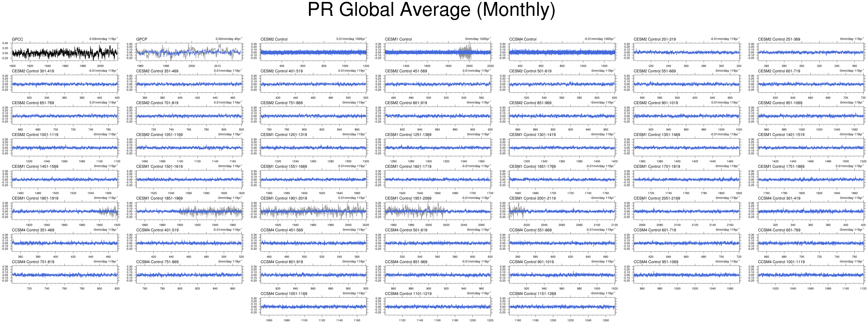Click the CESM2 Control 251-369 title label

click(779, 39)
